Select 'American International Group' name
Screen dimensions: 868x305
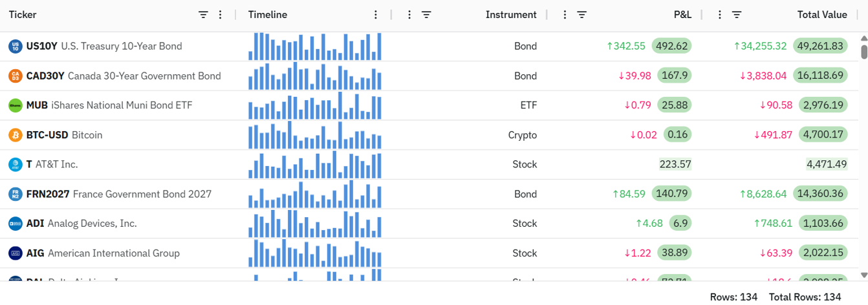(114, 253)
